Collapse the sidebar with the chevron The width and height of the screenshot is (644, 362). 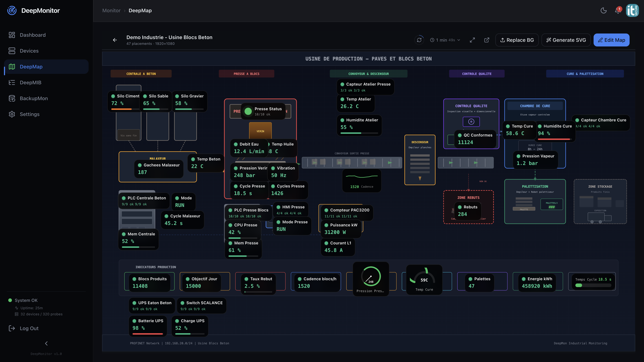(46, 343)
